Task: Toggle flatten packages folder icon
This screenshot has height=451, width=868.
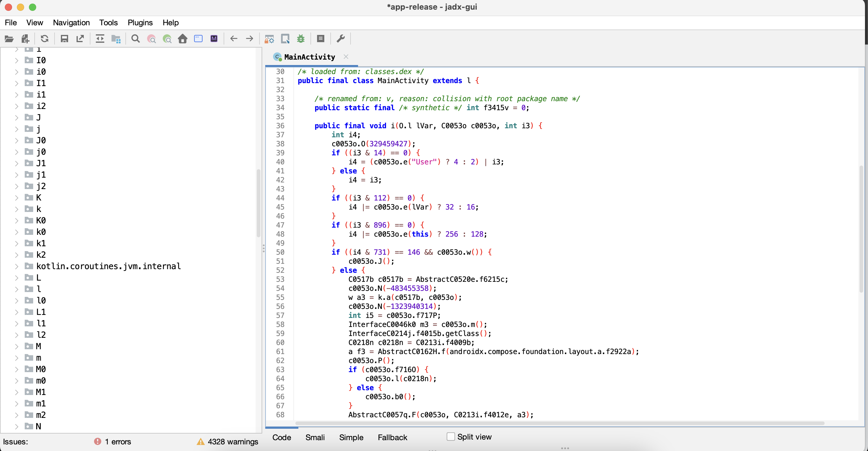Action: tap(116, 39)
